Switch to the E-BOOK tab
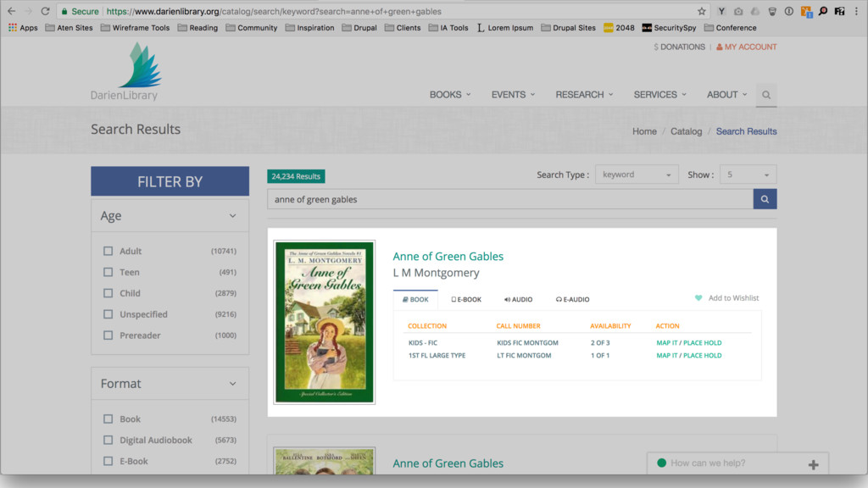Viewport: 868px width, 488px height. 466,299
